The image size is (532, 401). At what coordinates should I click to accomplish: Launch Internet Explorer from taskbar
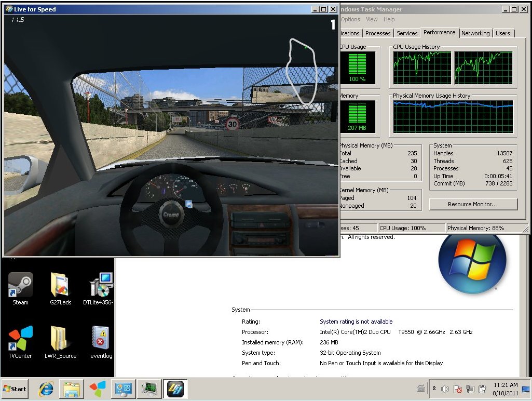coord(46,389)
